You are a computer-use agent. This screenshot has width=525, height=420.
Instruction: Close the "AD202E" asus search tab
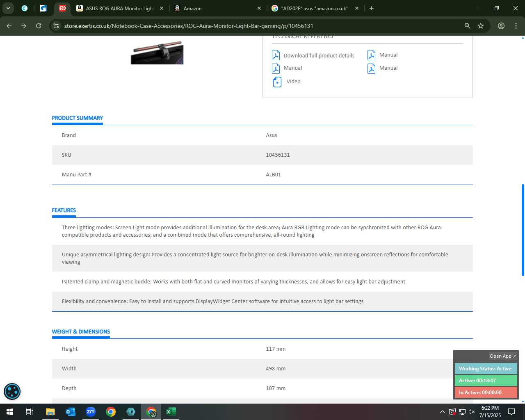pyautogui.click(x=357, y=8)
